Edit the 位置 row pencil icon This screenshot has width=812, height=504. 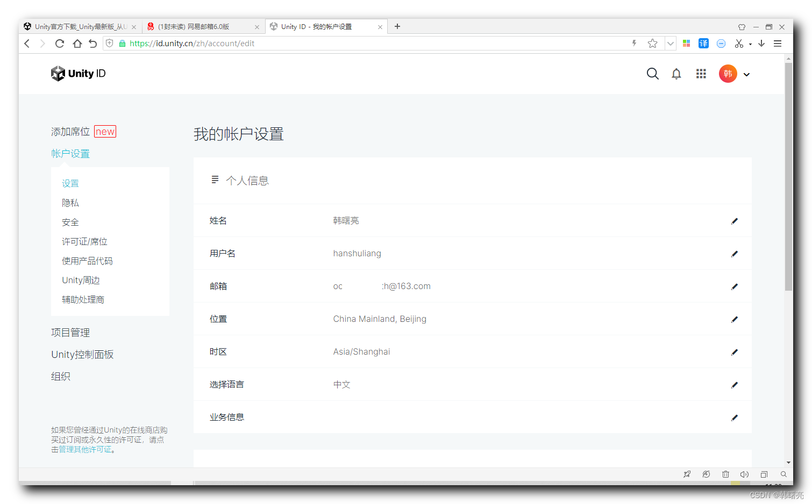735,319
